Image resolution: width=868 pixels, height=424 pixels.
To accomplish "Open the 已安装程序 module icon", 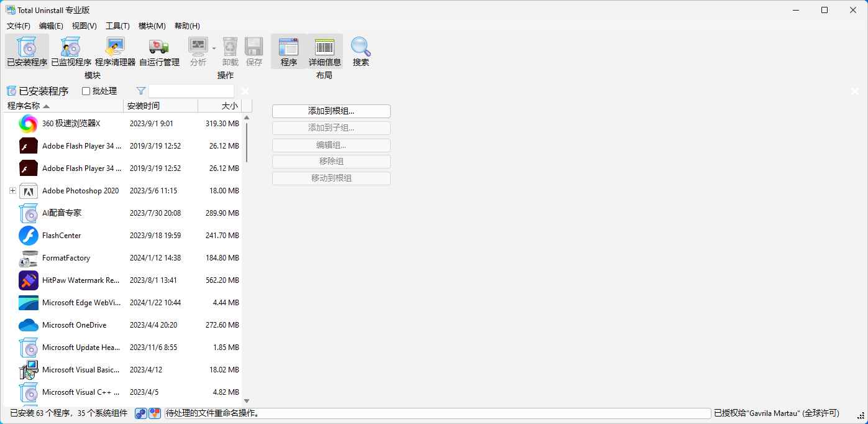I will pos(26,50).
